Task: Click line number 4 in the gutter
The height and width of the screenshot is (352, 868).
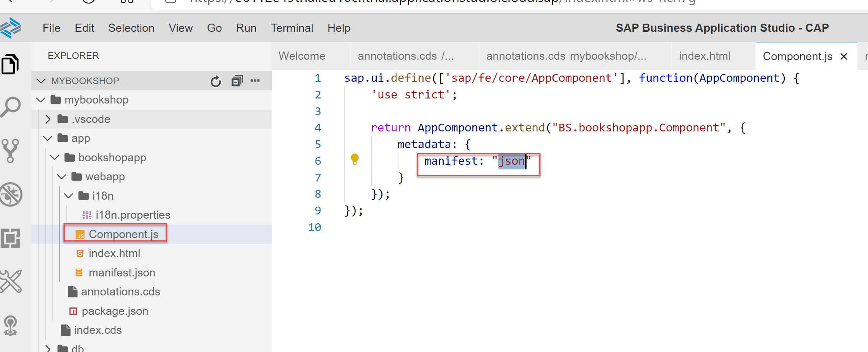Action: pyautogui.click(x=318, y=128)
